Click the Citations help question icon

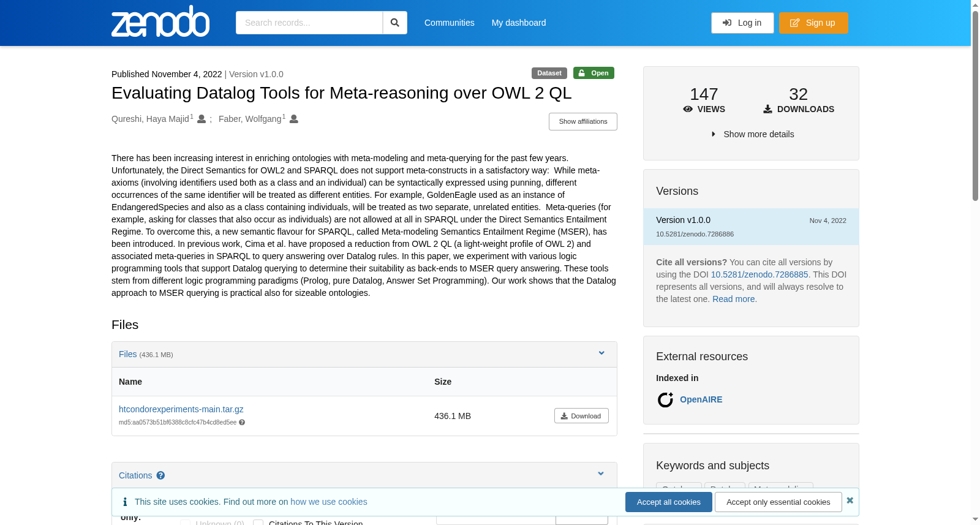coord(160,475)
